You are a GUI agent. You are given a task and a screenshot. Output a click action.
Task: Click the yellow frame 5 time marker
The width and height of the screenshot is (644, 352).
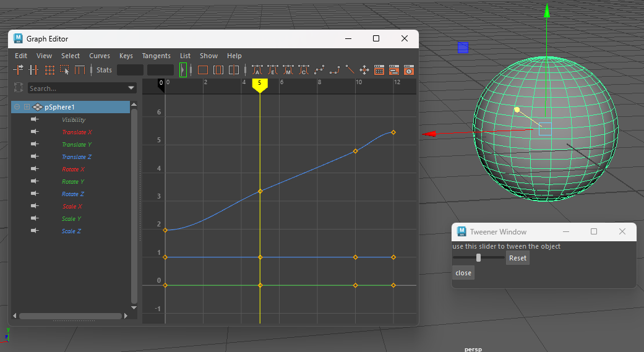[260, 85]
